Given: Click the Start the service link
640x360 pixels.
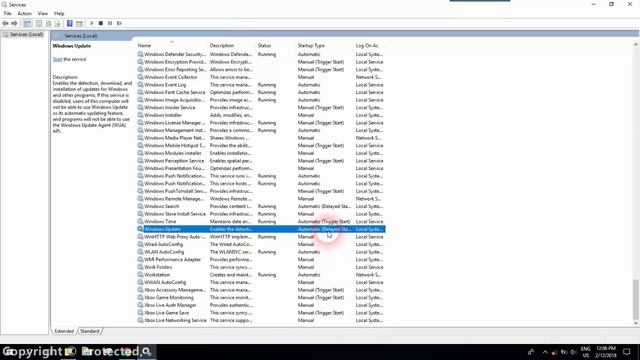Looking at the screenshot, I should click(x=57, y=59).
